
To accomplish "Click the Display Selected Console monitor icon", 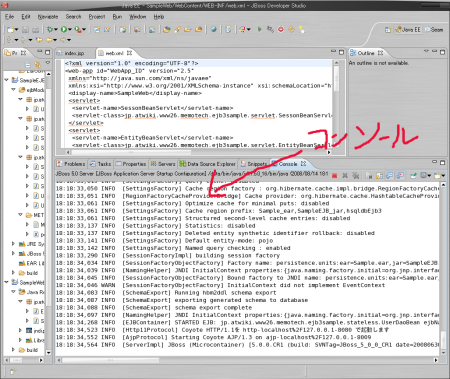I will point(424,175).
